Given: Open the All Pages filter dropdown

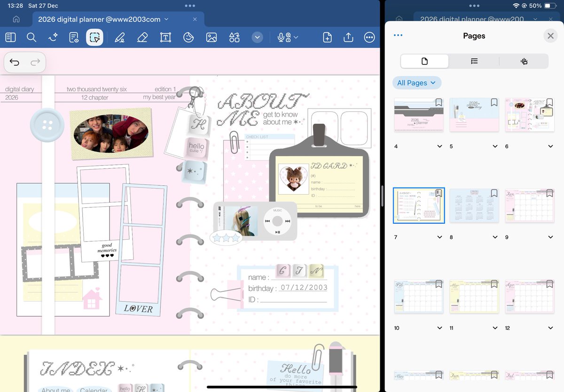Looking at the screenshot, I should coord(416,82).
